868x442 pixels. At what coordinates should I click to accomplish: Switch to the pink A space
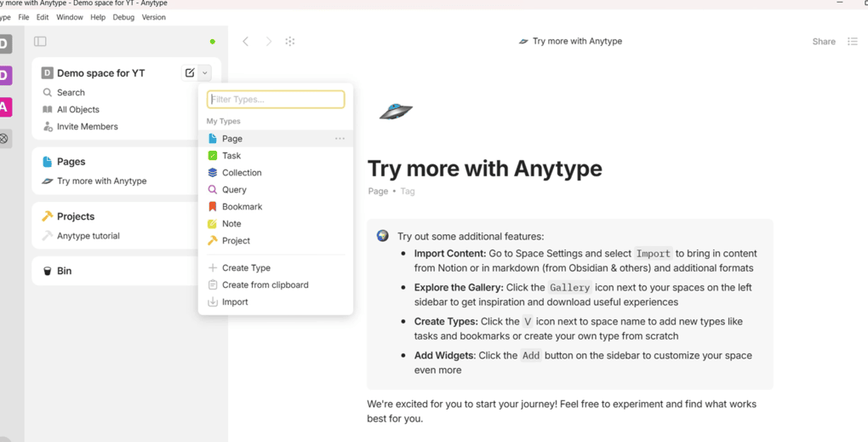[x=4, y=107]
